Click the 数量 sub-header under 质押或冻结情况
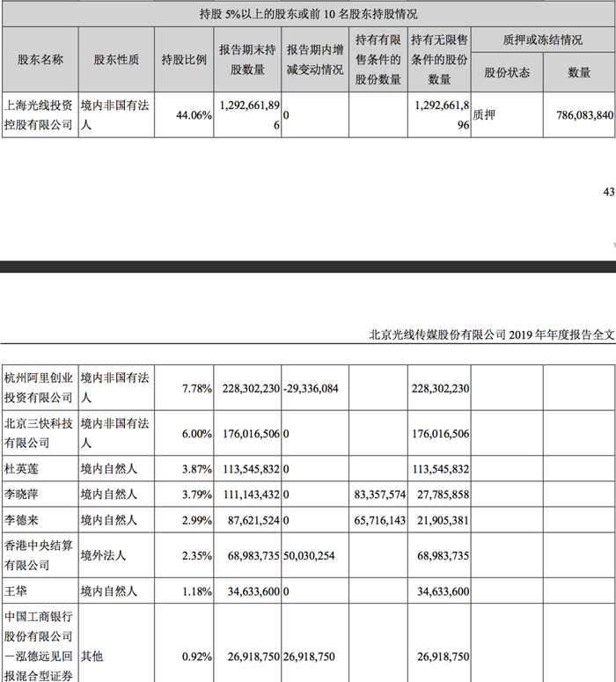The image size is (616, 682). [x=579, y=72]
